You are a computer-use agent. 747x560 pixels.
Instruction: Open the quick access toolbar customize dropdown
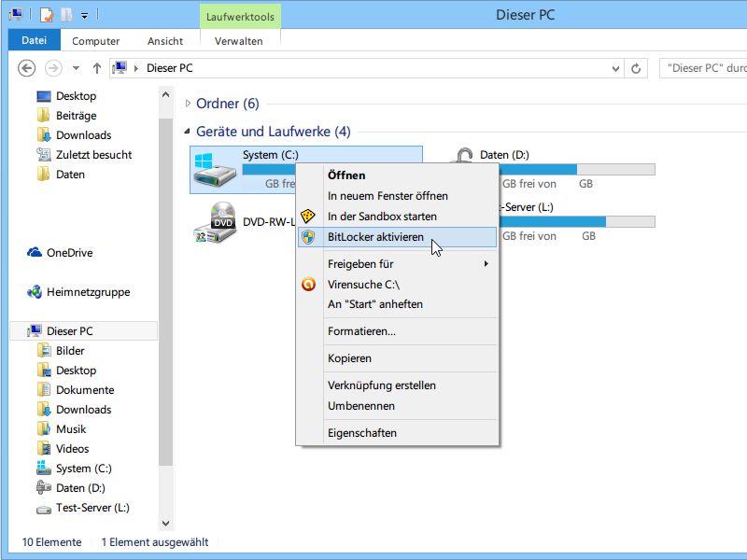point(84,16)
